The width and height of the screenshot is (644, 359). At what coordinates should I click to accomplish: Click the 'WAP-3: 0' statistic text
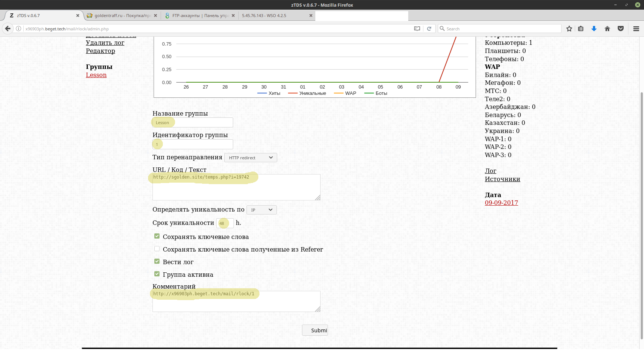click(x=498, y=155)
